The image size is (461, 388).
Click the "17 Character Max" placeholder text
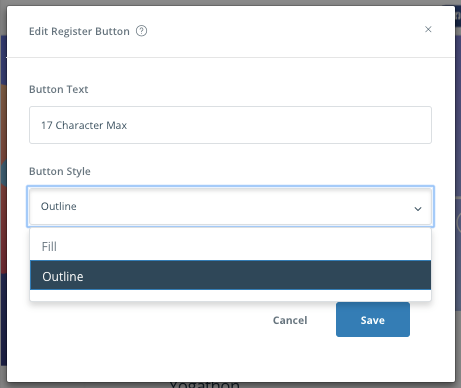pyautogui.click(x=84, y=125)
